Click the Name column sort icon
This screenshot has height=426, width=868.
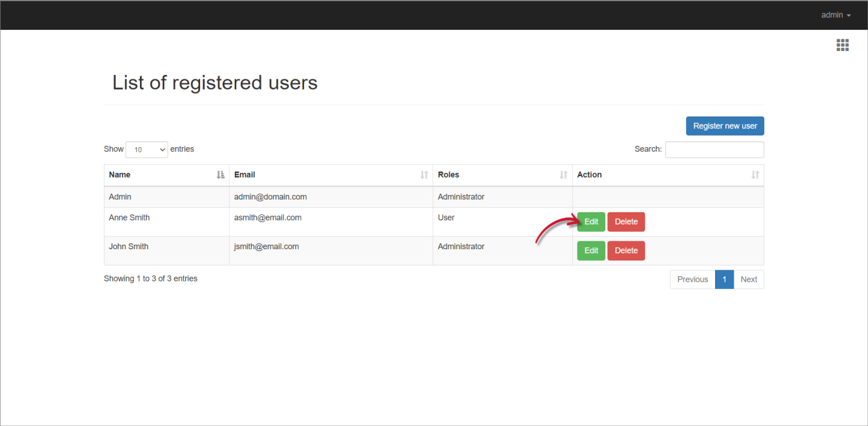[x=221, y=174]
